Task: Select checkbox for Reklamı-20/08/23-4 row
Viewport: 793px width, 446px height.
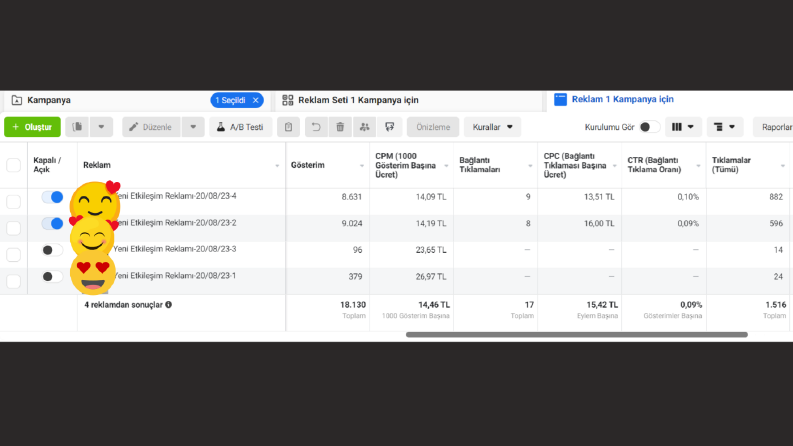Action: click(x=14, y=202)
